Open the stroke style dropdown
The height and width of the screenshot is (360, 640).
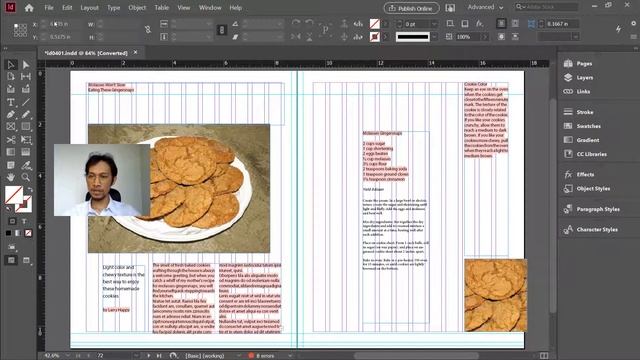[x=435, y=37]
